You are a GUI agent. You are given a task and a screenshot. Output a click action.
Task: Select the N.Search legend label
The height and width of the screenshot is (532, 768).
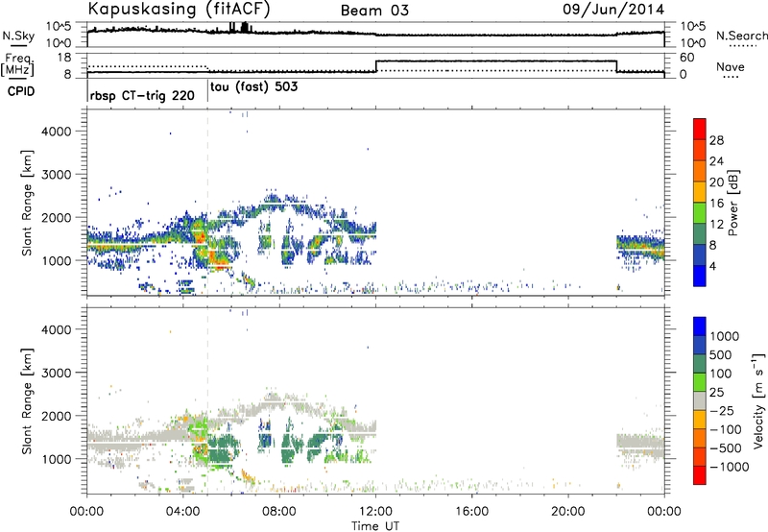pos(741,36)
